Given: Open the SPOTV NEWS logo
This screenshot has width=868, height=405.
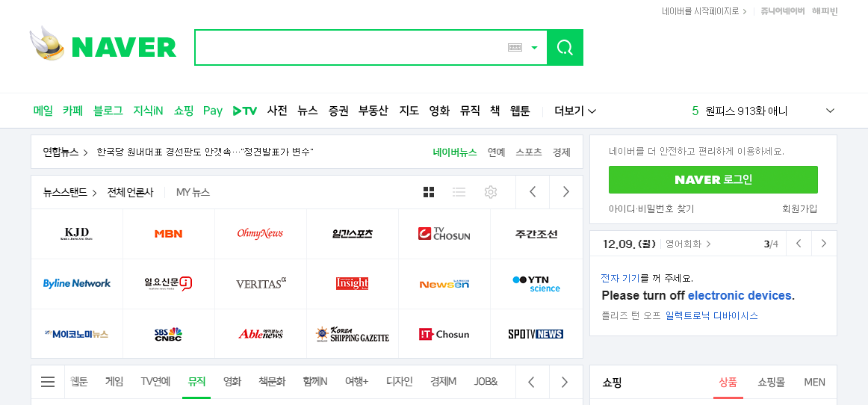Looking at the screenshot, I should coord(536,334).
